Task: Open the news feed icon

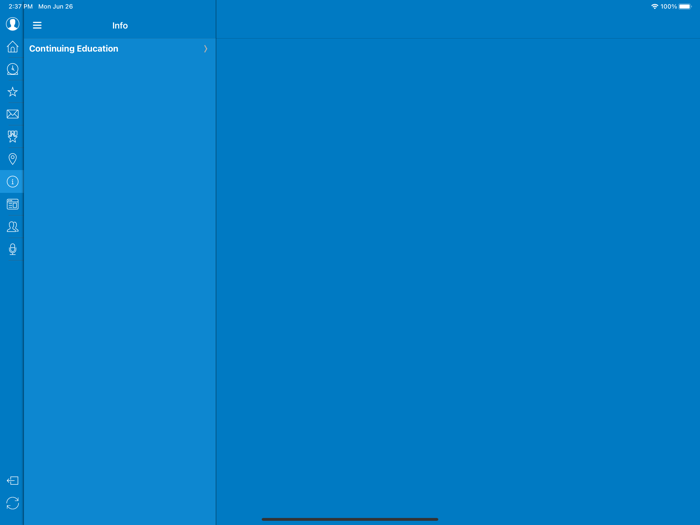Action: [12, 204]
